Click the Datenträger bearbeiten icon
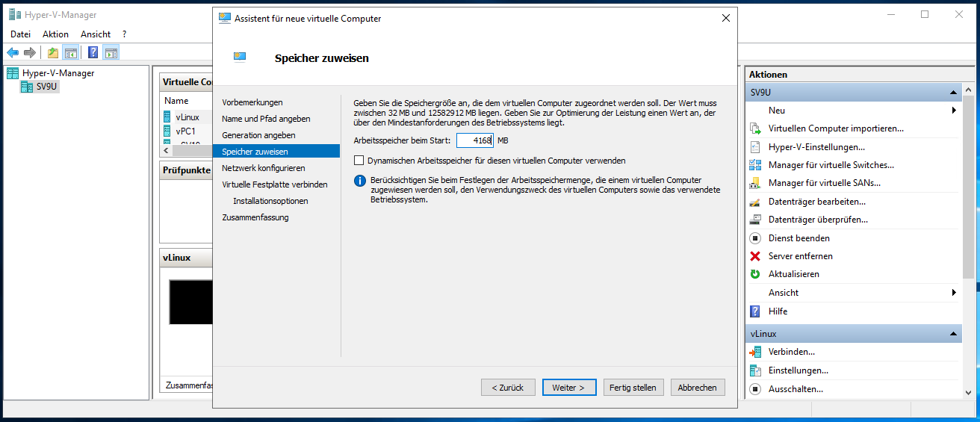The image size is (980, 422). click(x=755, y=202)
